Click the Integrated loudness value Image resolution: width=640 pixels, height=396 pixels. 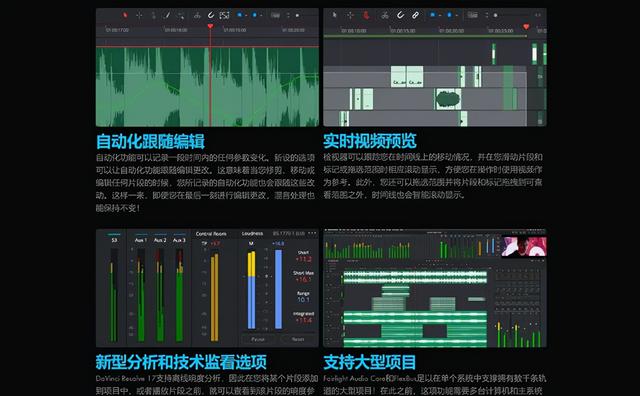point(304,320)
